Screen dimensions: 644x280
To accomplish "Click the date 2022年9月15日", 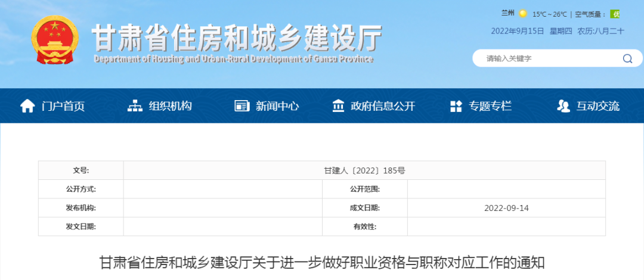I will (x=518, y=31).
